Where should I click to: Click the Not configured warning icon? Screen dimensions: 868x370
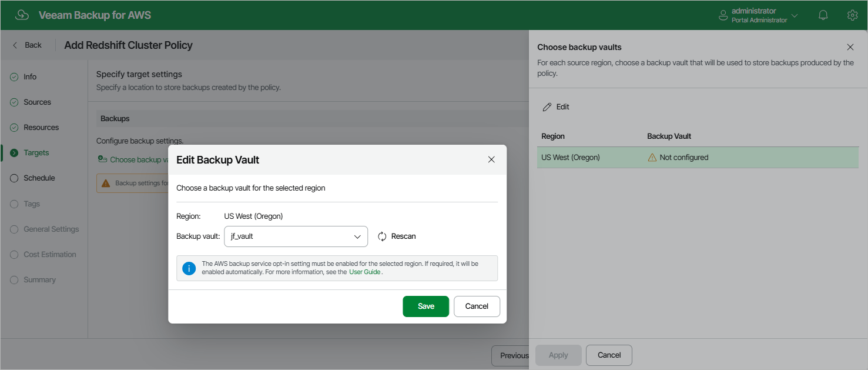tap(652, 158)
